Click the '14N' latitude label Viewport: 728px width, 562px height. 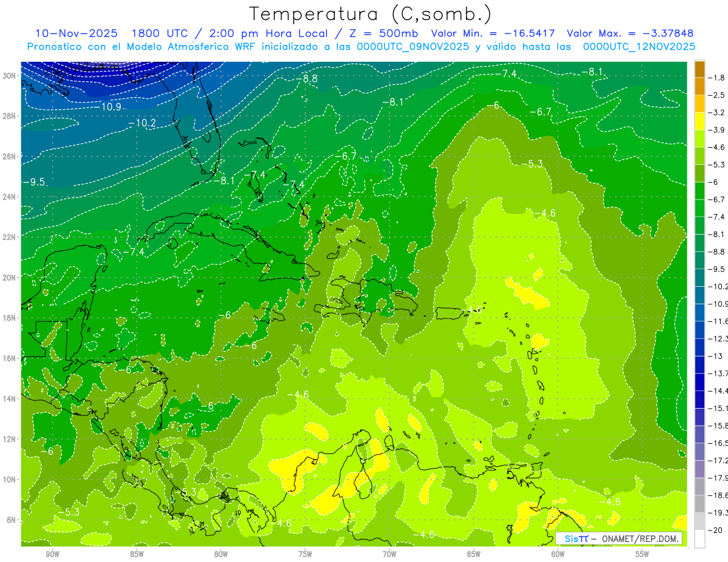click(x=10, y=399)
